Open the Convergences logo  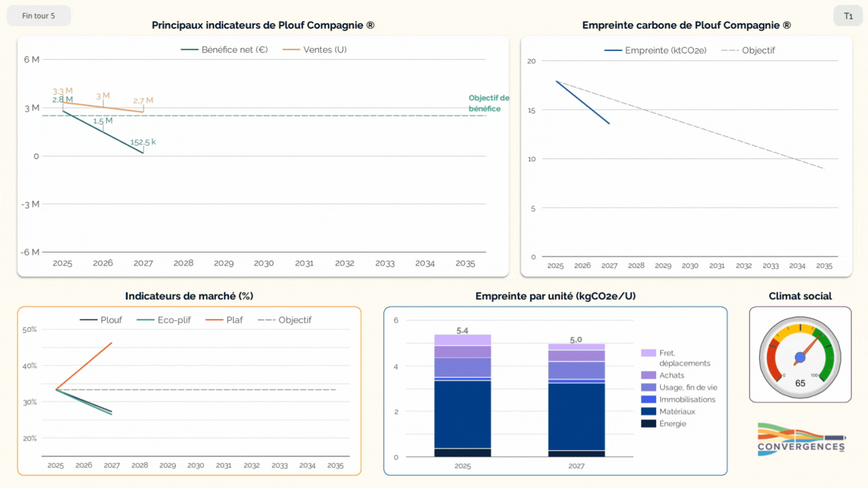(801, 439)
